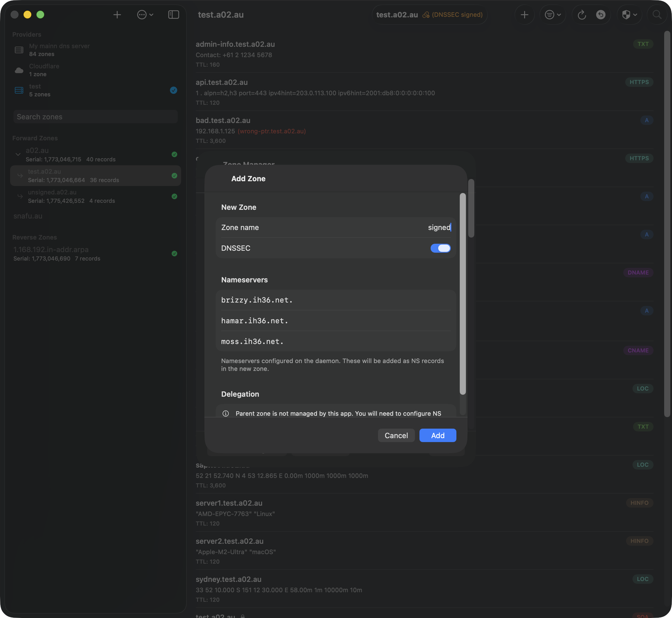Viewport: 672px width, 618px height.
Task: Select the unsigned.a02.au zone
Action: (95, 196)
